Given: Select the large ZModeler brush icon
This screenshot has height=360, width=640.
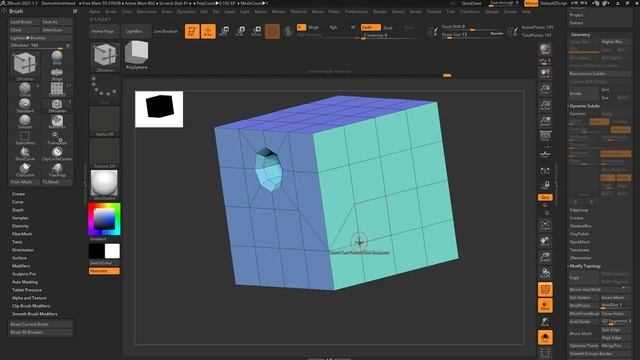Looking at the screenshot, I should pyautogui.click(x=25, y=65).
